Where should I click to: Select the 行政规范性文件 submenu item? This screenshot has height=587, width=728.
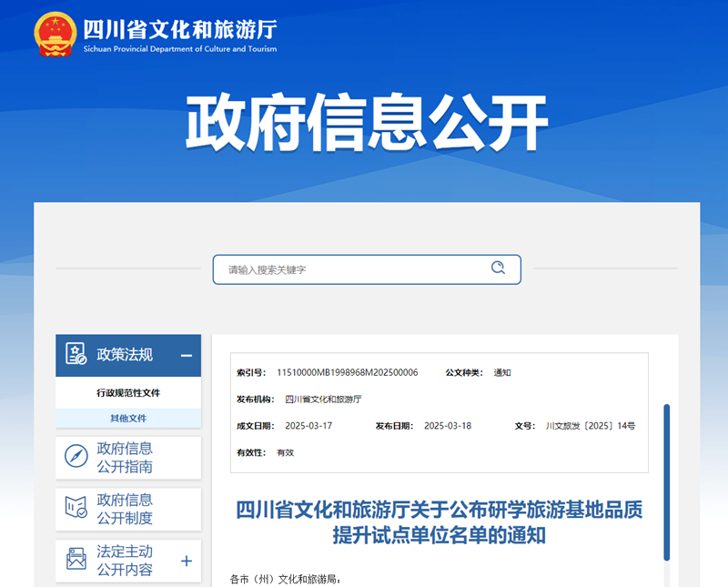click(128, 393)
